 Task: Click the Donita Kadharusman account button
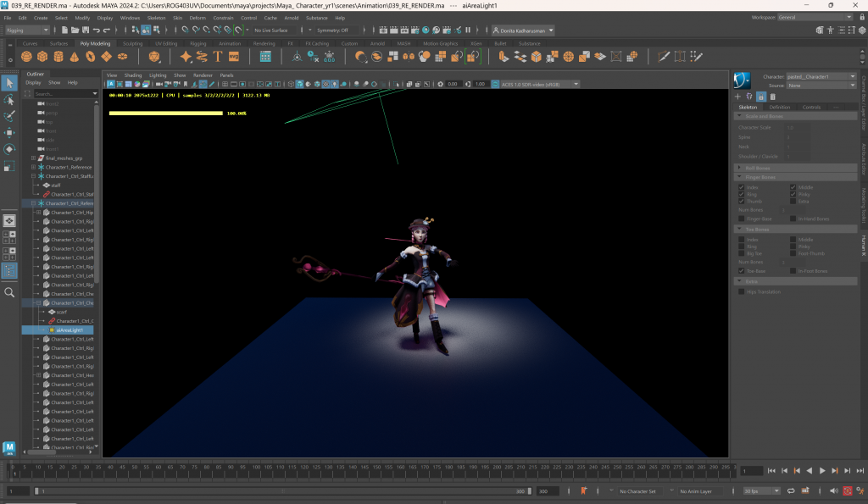[x=523, y=30]
